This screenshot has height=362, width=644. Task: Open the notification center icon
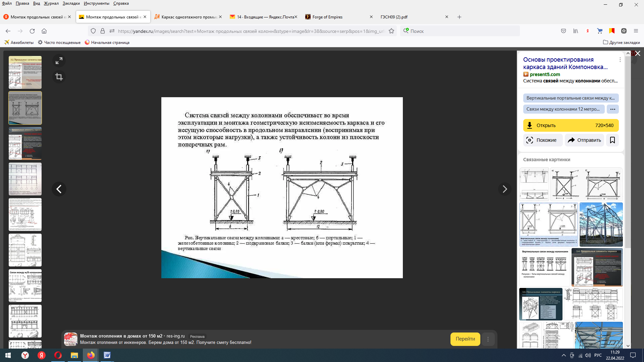click(633, 355)
